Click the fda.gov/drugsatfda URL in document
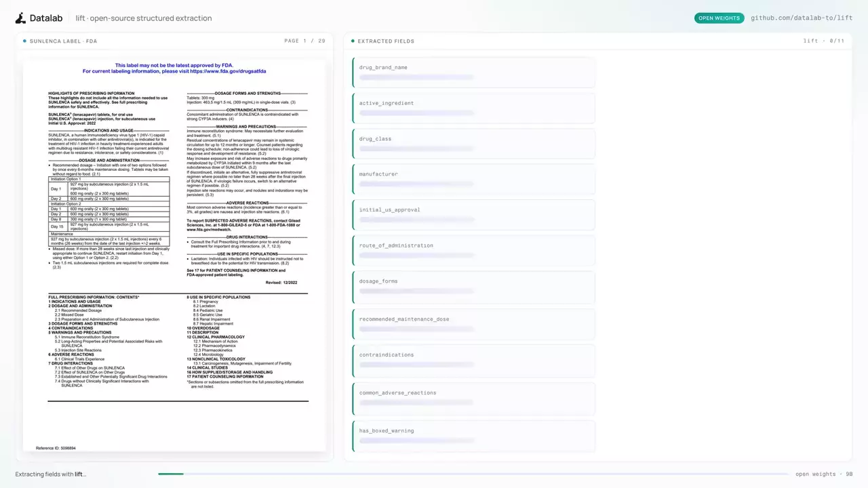868x488 pixels. (228, 71)
